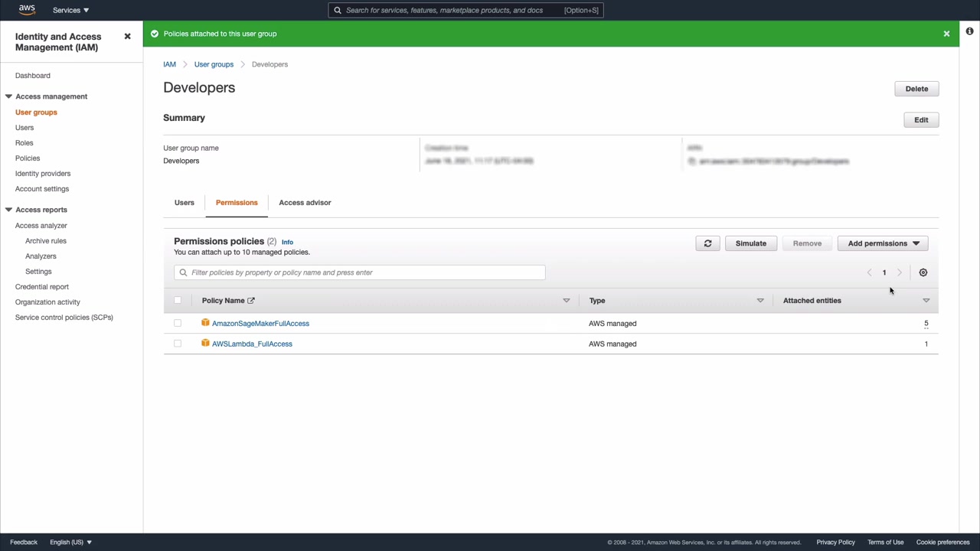This screenshot has width=980, height=551.
Task: Select page 1 in pagination
Action: click(x=884, y=272)
